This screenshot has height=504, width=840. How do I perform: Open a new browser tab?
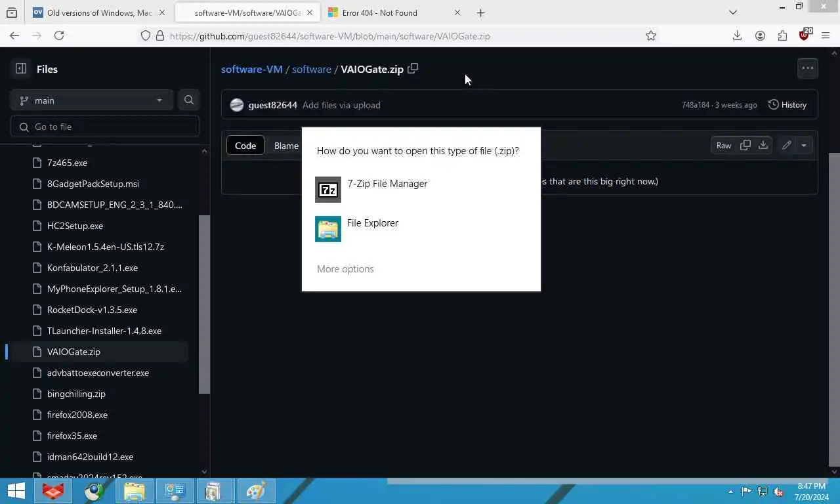[481, 12]
